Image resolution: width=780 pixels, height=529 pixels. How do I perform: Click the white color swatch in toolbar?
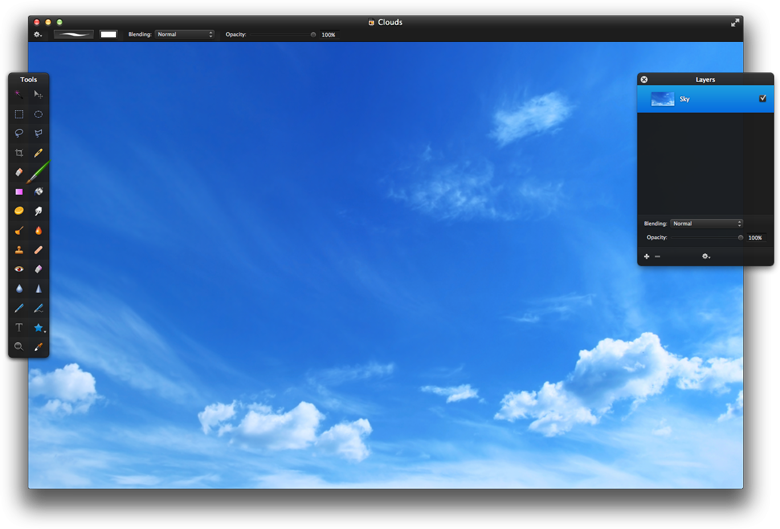point(108,35)
